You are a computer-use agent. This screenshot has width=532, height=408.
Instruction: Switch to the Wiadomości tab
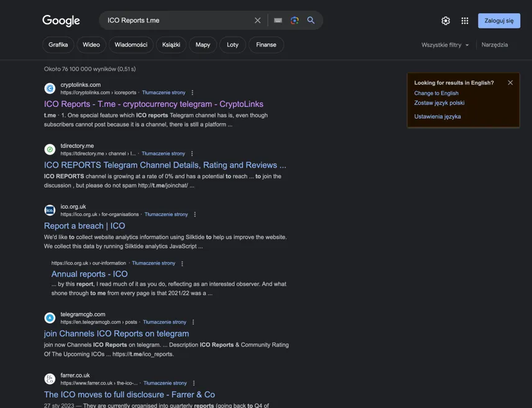[x=131, y=45]
